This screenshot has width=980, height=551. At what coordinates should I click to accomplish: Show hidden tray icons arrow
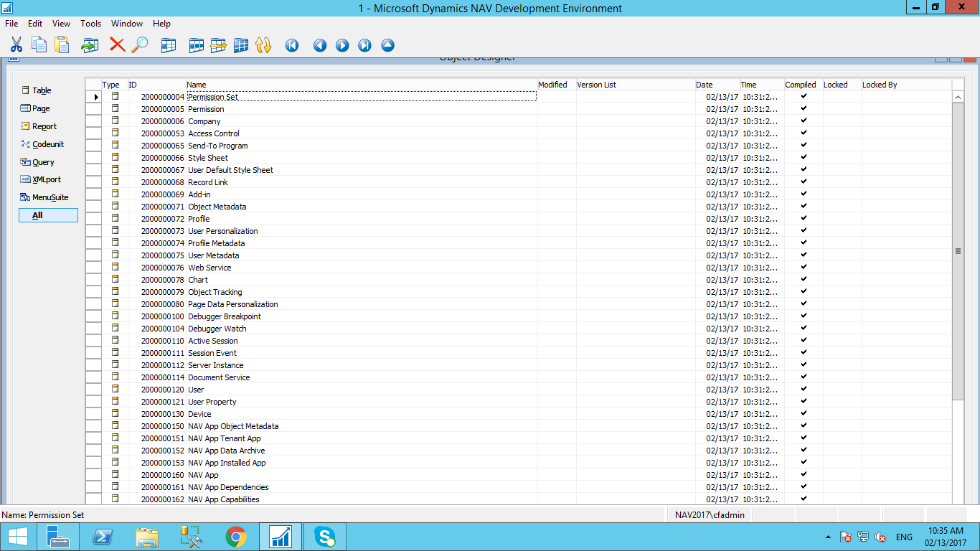pos(829,537)
